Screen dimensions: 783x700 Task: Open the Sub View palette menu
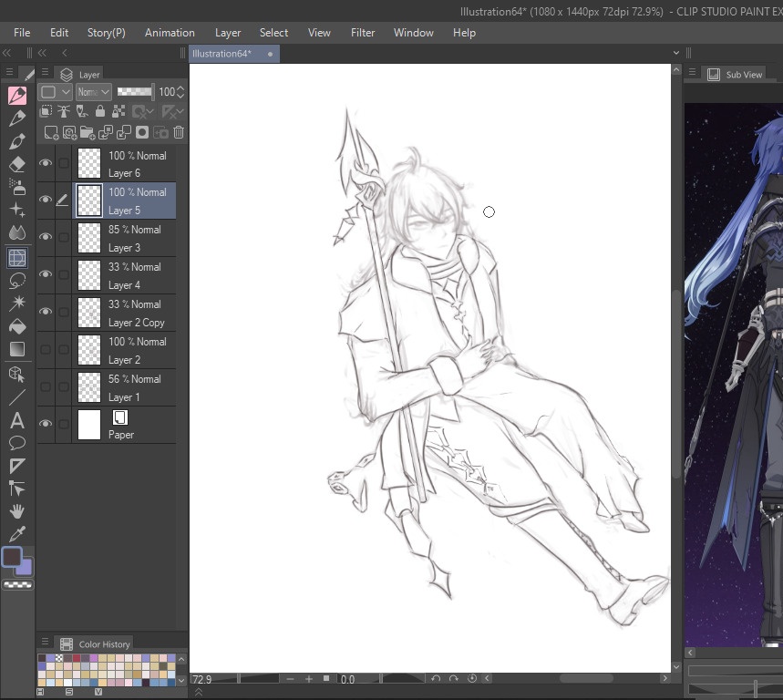692,72
